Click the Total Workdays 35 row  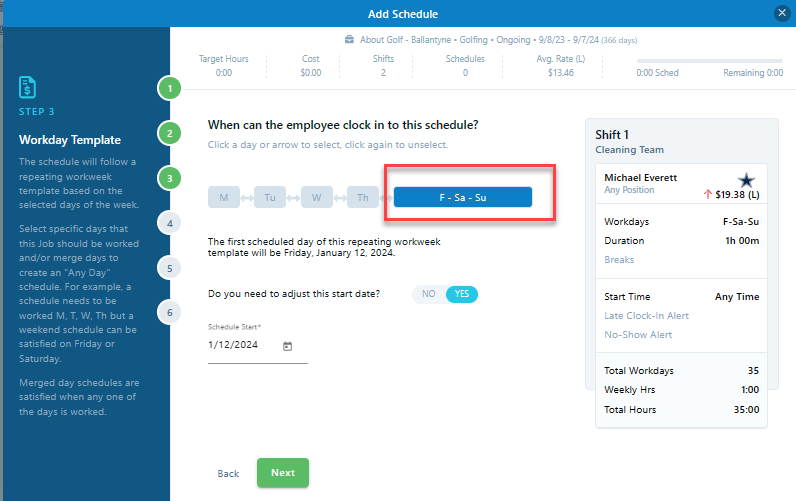[681, 371]
